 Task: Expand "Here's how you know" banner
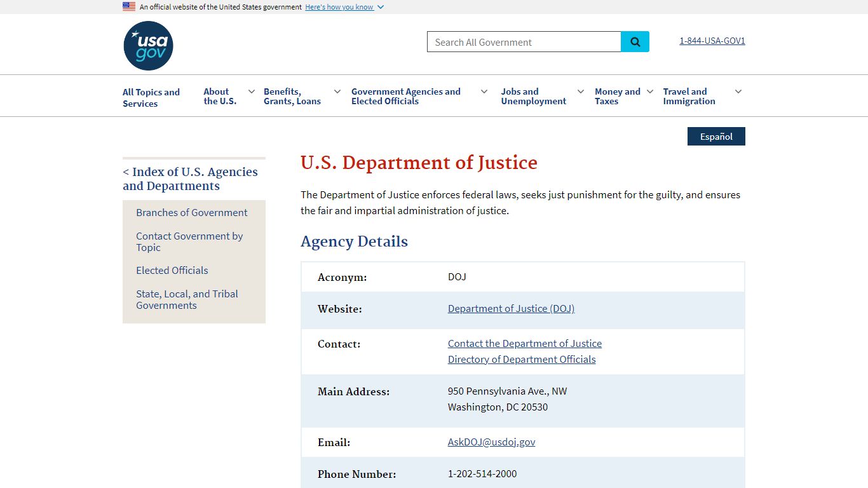[344, 7]
